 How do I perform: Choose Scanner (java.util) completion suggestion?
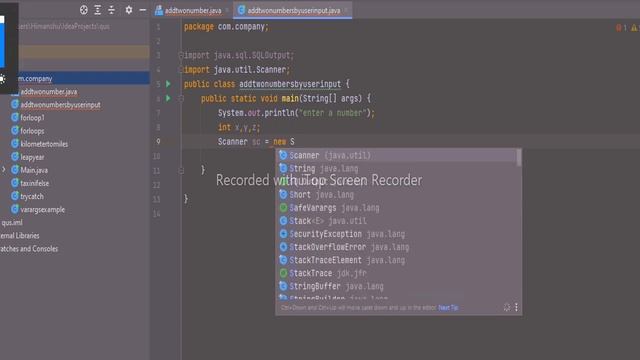point(396,156)
